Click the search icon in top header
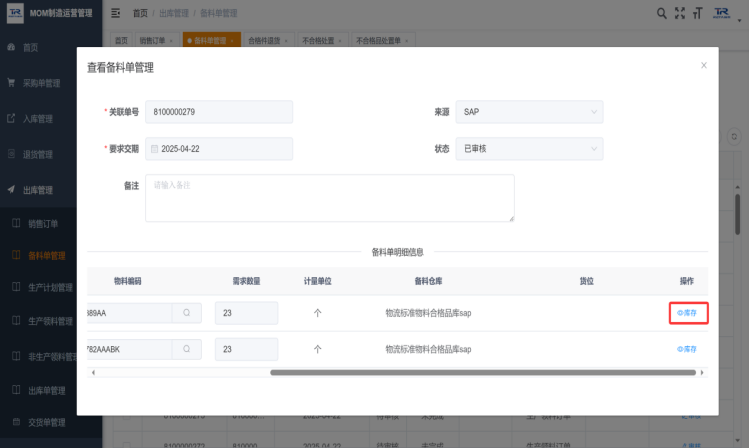 click(662, 13)
